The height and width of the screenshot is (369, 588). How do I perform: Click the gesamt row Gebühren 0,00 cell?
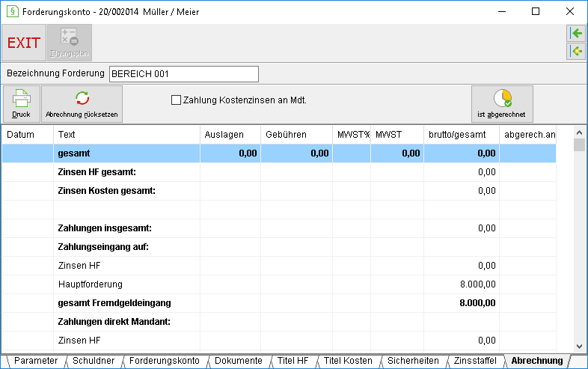[297, 153]
